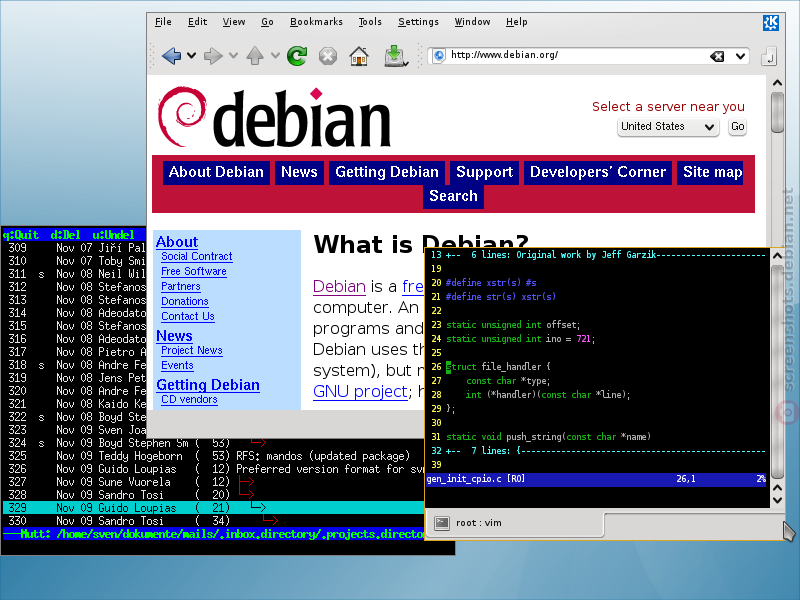This screenshot has height=600, width=800.
Task: Click the terminal icon on the root : vim tab
Action: click(x=442, y=523)
